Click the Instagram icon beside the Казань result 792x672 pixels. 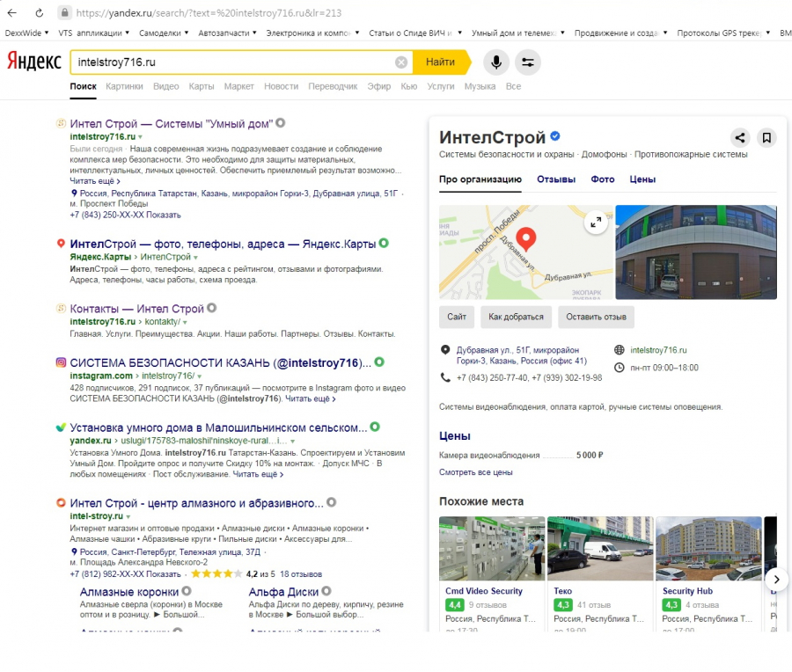(61, 362)
